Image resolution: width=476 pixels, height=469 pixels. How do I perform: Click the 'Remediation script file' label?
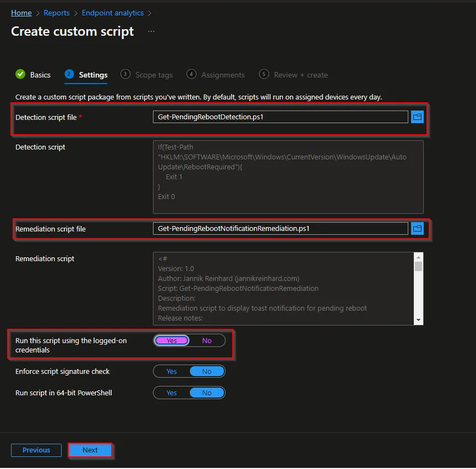tap(51, 229)
